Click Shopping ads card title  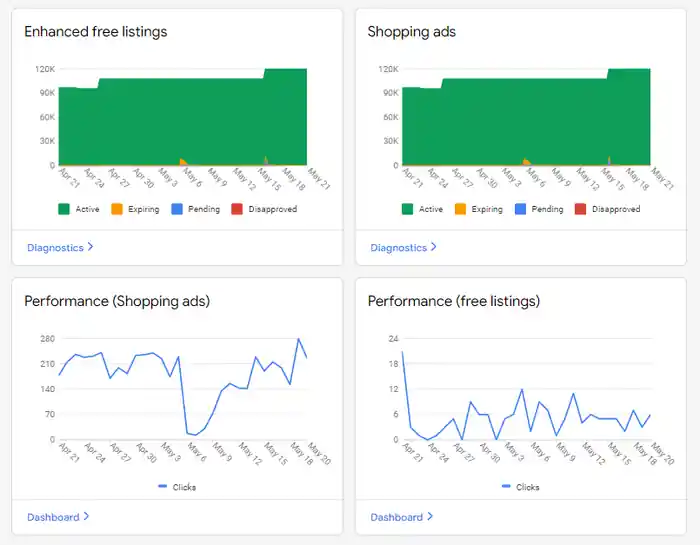point(412,32)
